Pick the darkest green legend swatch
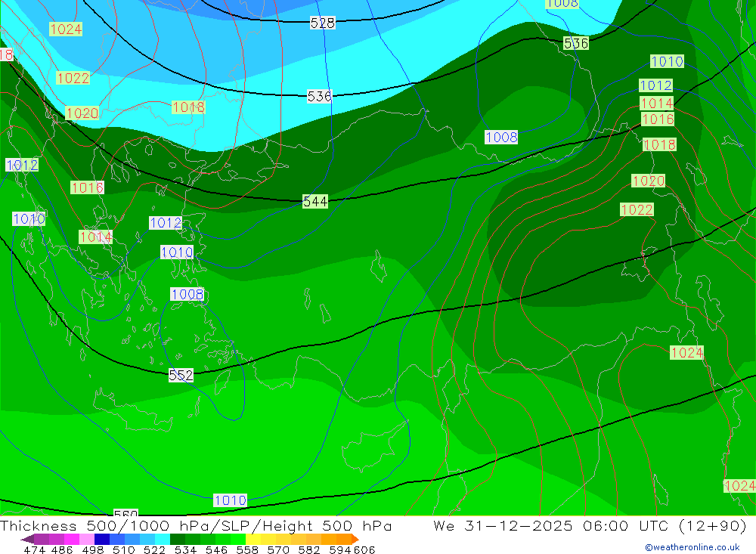The width and height of the screenshot is (756, 554). tap(178, 539)
